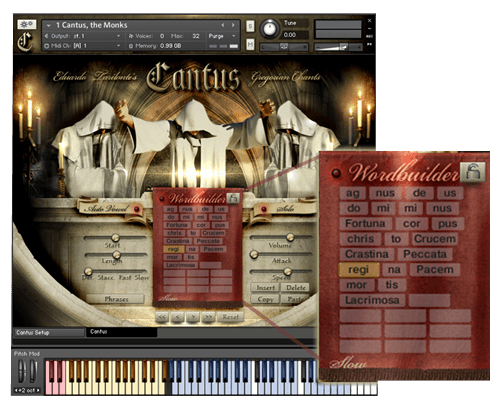The width and height of the screenshot is (500, 414).
Task: Expand the instrument name dropdown arrow
Action: [x=49, y=25]
